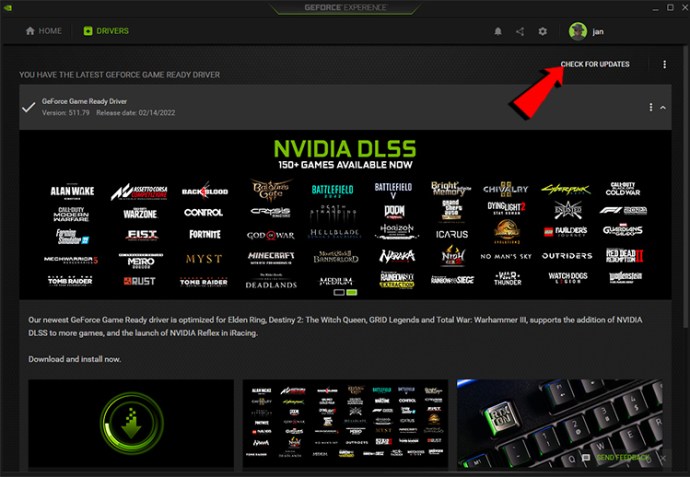Click the home house icon
Viewport: 690px width, 477px height.
[x=30, y=31]
